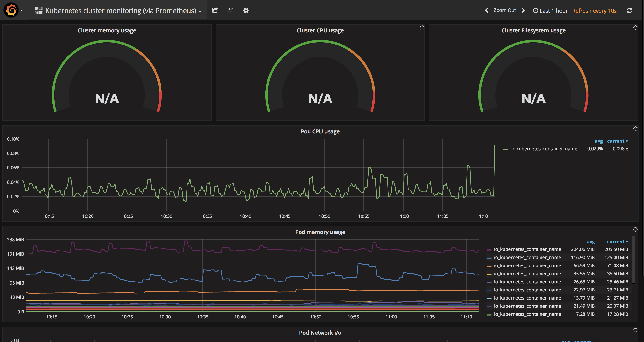The height and width of the screenshot is (342, 644).
Task: Toggle memory series with 22.97 MiB avg
Action: coord(527,290)
